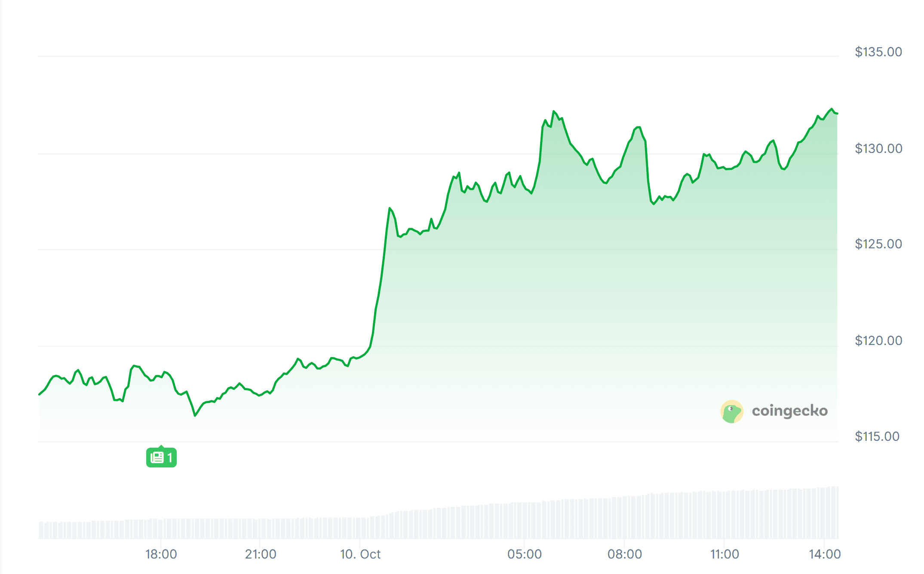Select the 21:00 time axis label
The image size is (924, 574).
click(261, 554)
